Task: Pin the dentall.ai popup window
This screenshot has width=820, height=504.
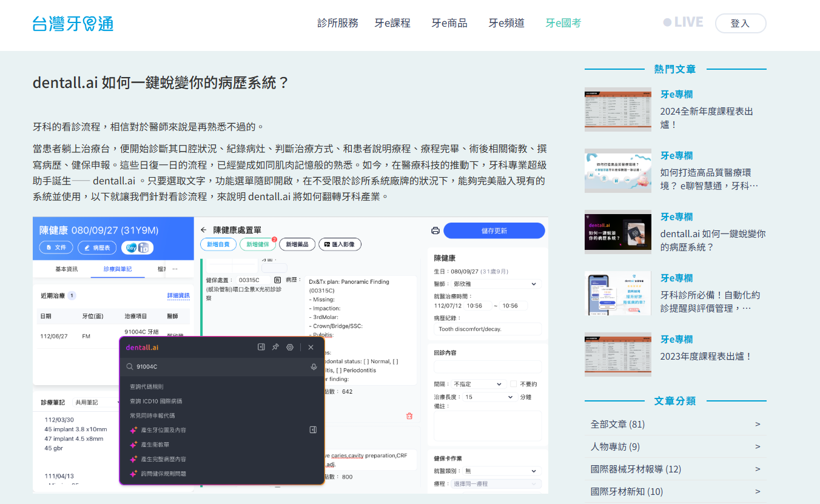Action: 275,348
